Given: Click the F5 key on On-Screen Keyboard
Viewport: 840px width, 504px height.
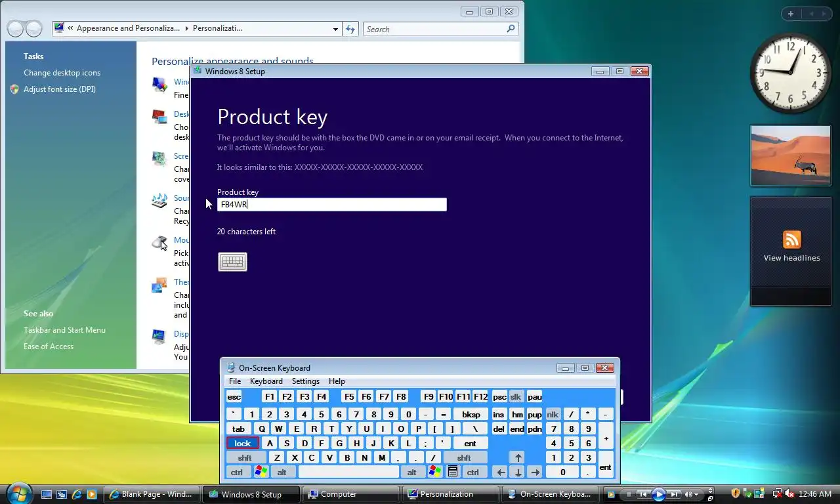Looking at the screenshot, I should [349, 396].
